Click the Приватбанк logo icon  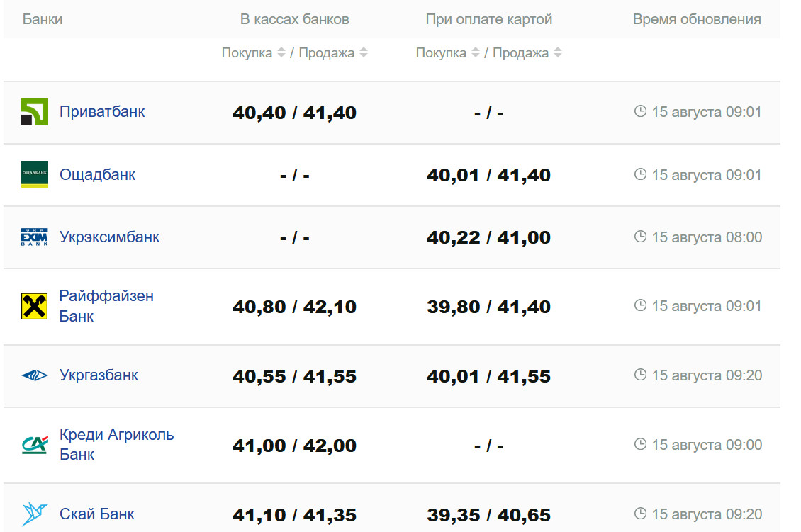click(x=35, y=112)
